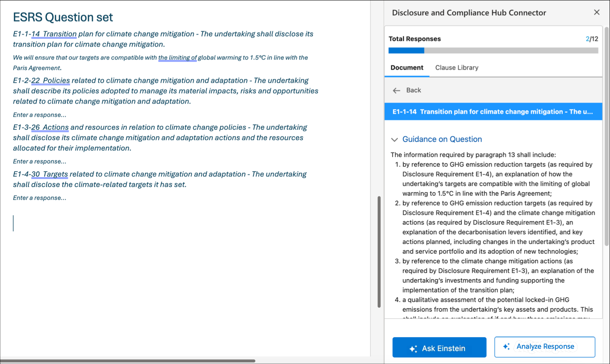
Task: Select the Document tab
Action: [x=407, y=67]
